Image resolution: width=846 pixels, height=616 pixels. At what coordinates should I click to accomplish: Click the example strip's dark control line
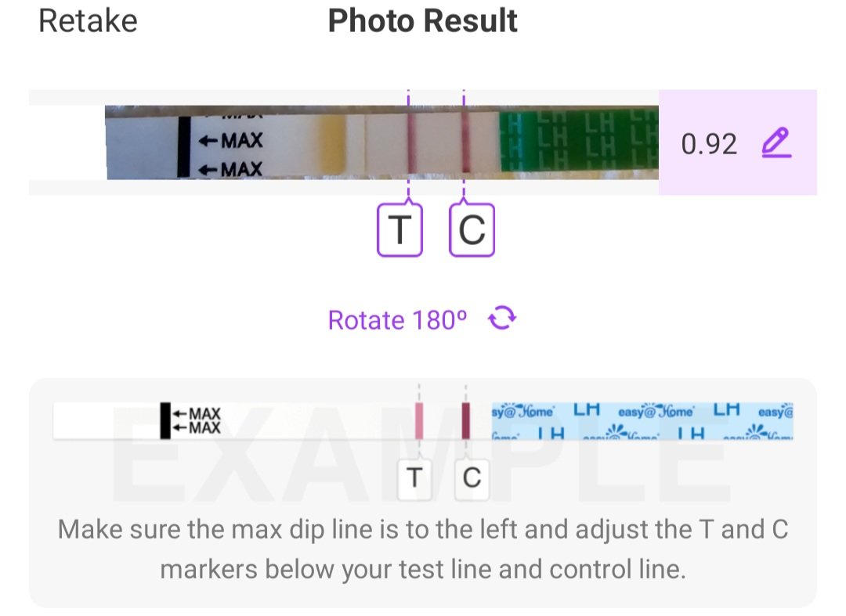click(466, 420)
